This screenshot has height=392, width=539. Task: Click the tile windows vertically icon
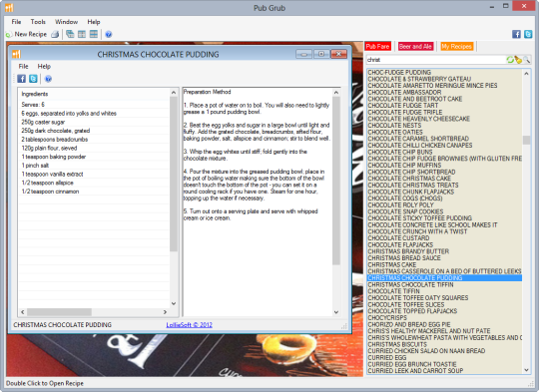pyautogui.click(x=82, y=34)
